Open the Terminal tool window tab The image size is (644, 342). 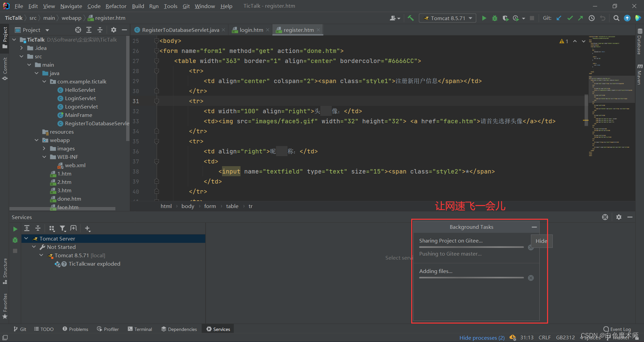[x=140, y=329]
